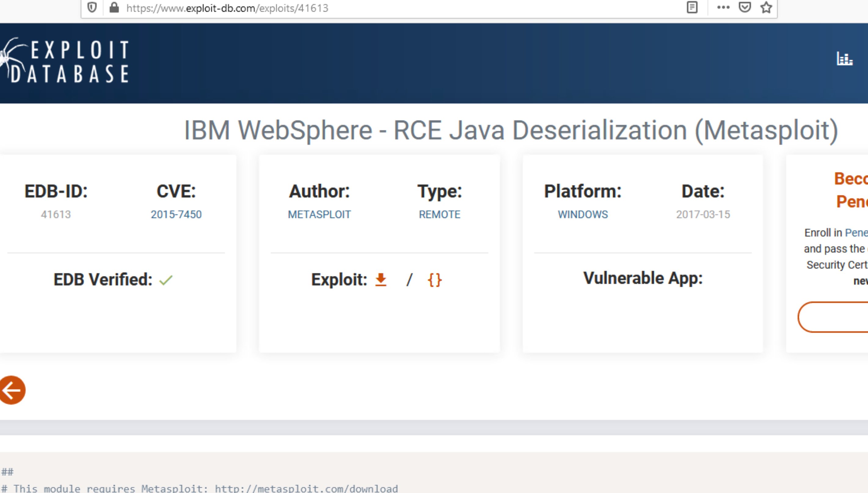Download the exploit via the download icon
The height and width of the screenshot is (493, 868).
click(380, 279)
